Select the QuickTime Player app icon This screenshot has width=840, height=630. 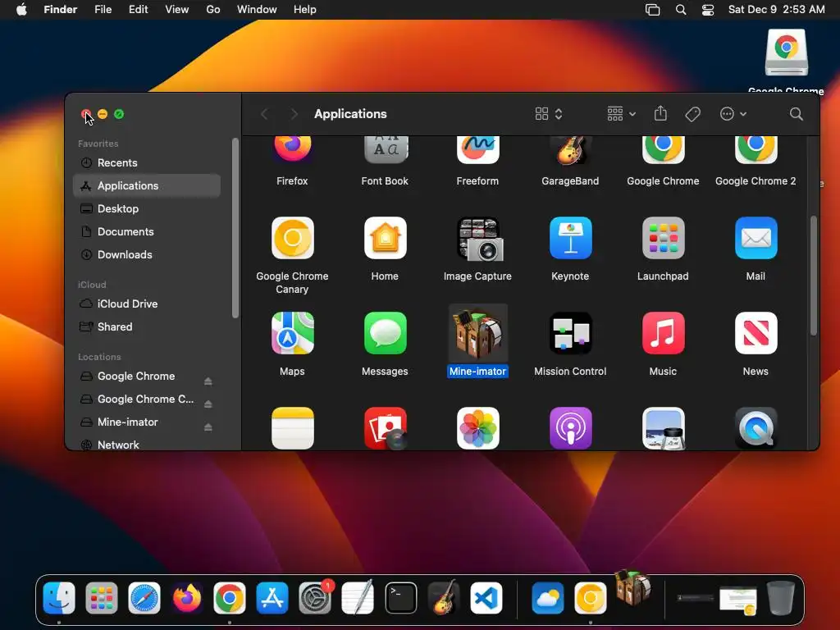tap(756, 428)
